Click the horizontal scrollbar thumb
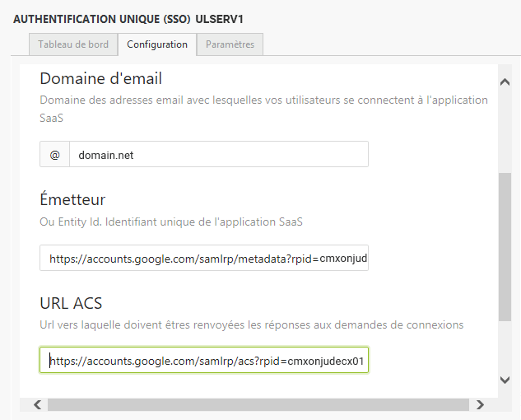Viewport: 521px width, 420px height. (x=258, y=404)
